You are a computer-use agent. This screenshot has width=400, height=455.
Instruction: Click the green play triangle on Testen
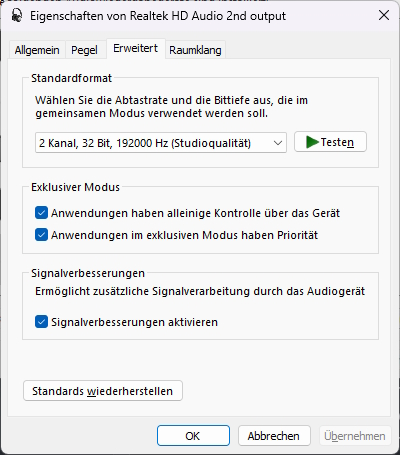point(312,142)
